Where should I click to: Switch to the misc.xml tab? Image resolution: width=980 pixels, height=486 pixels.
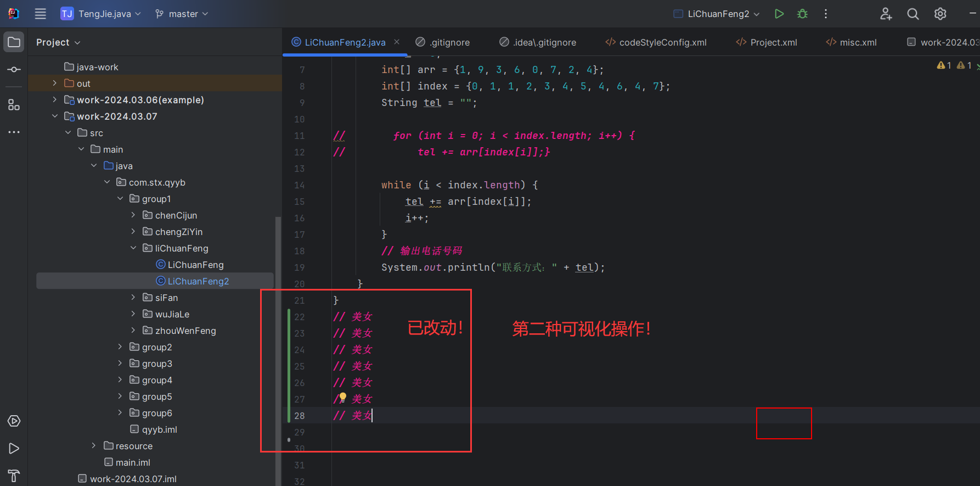(852, 42)
